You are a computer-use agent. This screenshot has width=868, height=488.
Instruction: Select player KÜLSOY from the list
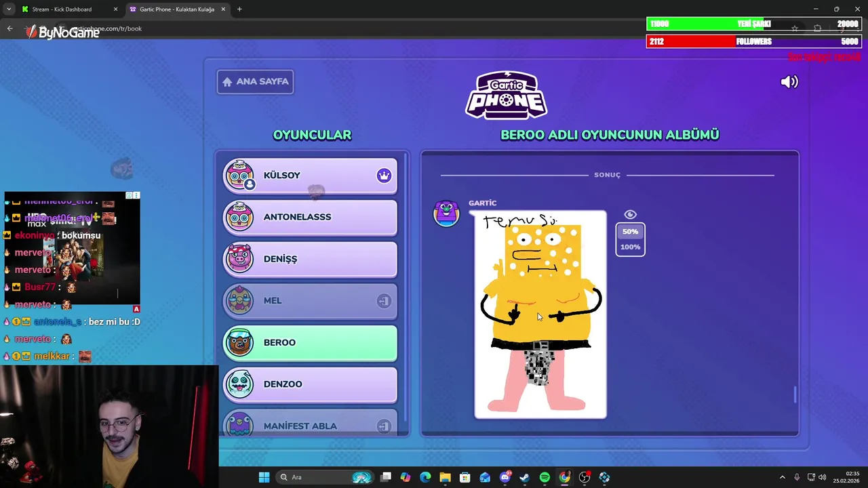tap(310, 176)
